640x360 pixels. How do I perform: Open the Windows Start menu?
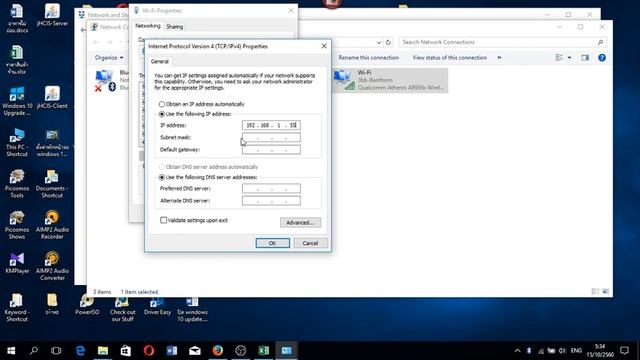click(x=11, y=350)
